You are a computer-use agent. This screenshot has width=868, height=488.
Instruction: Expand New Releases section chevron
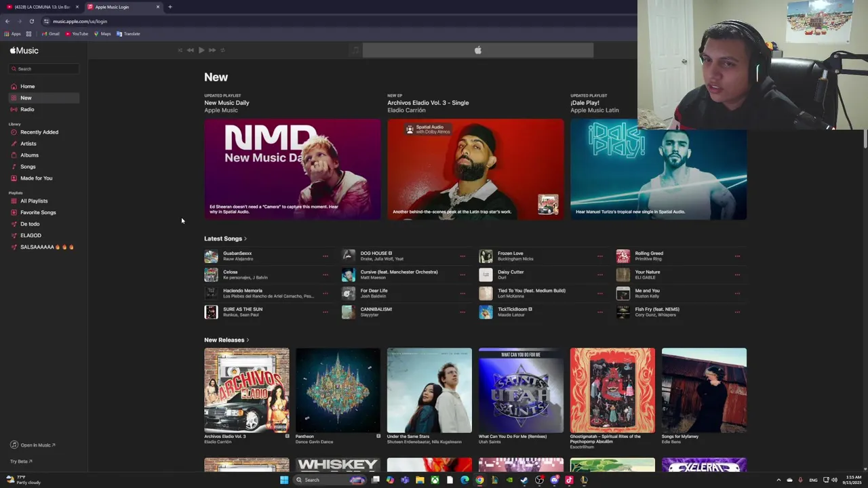(x=248, y=340)
